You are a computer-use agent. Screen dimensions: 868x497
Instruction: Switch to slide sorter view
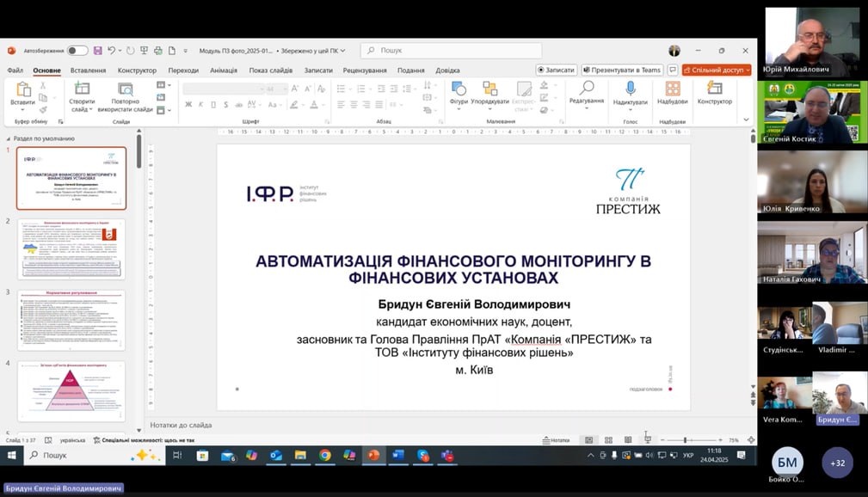(x=608, y=440)
